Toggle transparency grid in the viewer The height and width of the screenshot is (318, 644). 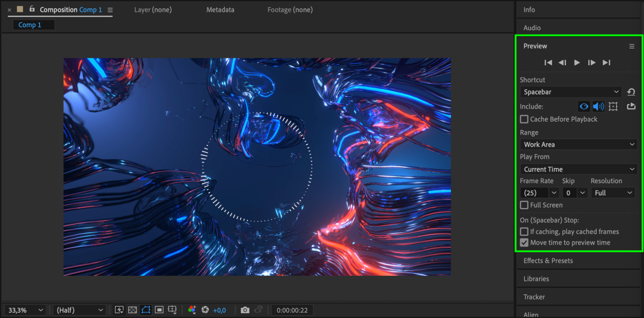132,310
